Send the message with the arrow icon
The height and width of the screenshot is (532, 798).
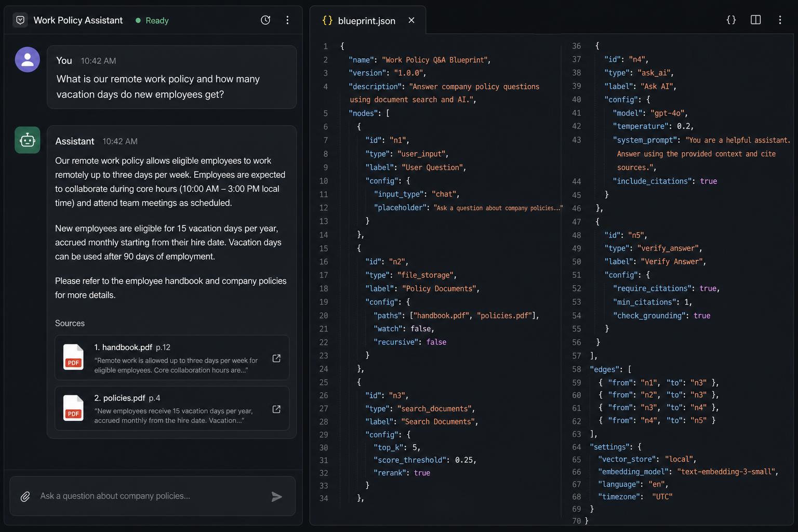(277, 497)
